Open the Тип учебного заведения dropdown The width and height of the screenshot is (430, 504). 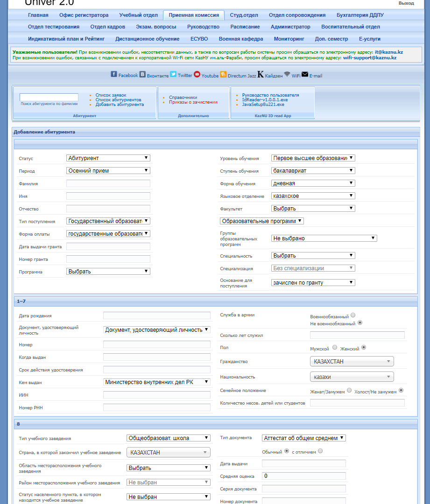pyautogui.click(x=169, y=438)
